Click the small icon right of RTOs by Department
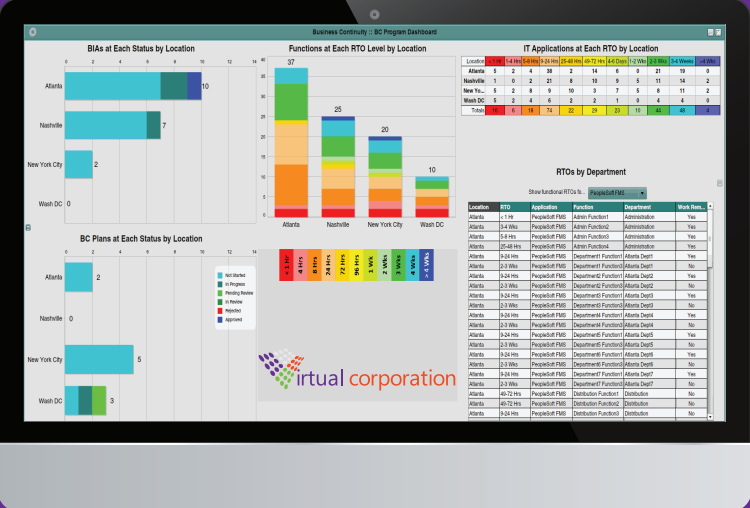Viewport: 750px width, 508px height. [x=719, y=183]
